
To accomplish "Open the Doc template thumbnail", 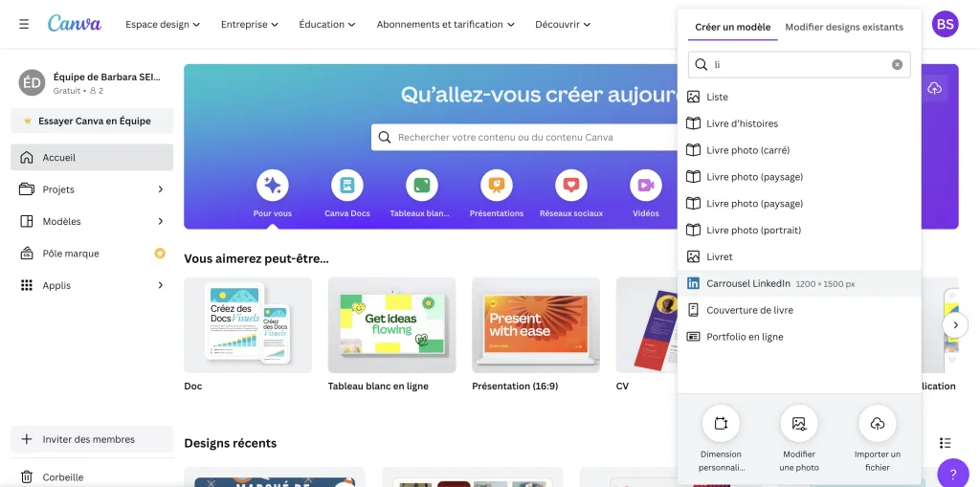I will 248,325.
